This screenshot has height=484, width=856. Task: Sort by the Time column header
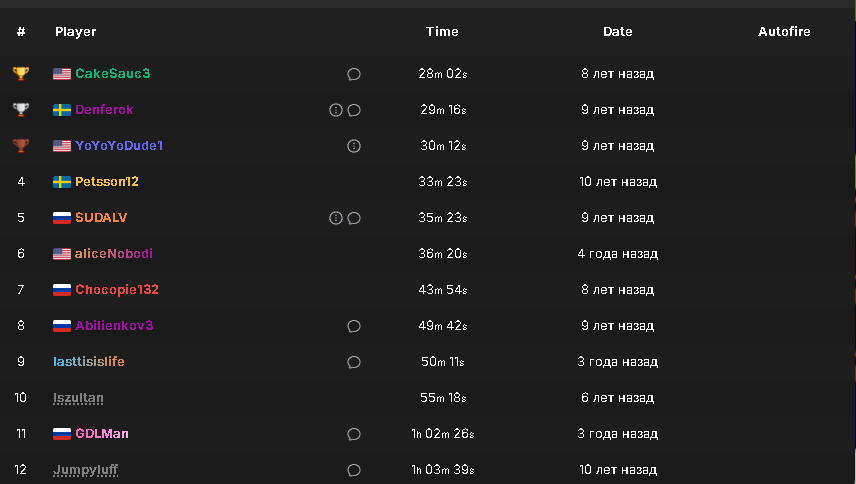click(442, 32)
